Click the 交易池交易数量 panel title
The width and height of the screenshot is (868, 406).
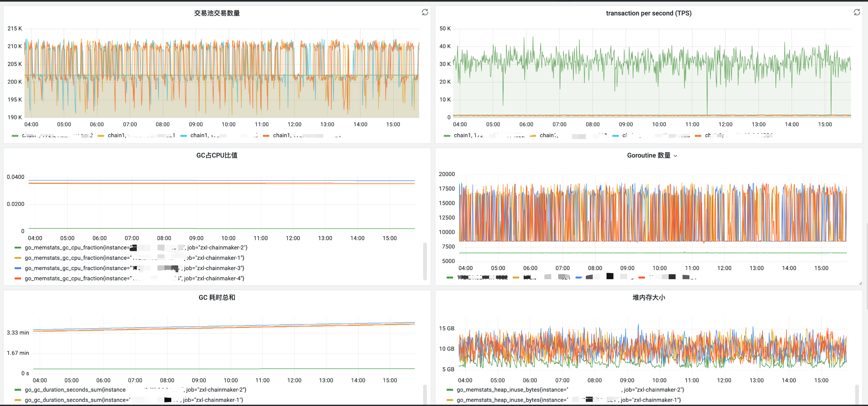pos(217,13)
